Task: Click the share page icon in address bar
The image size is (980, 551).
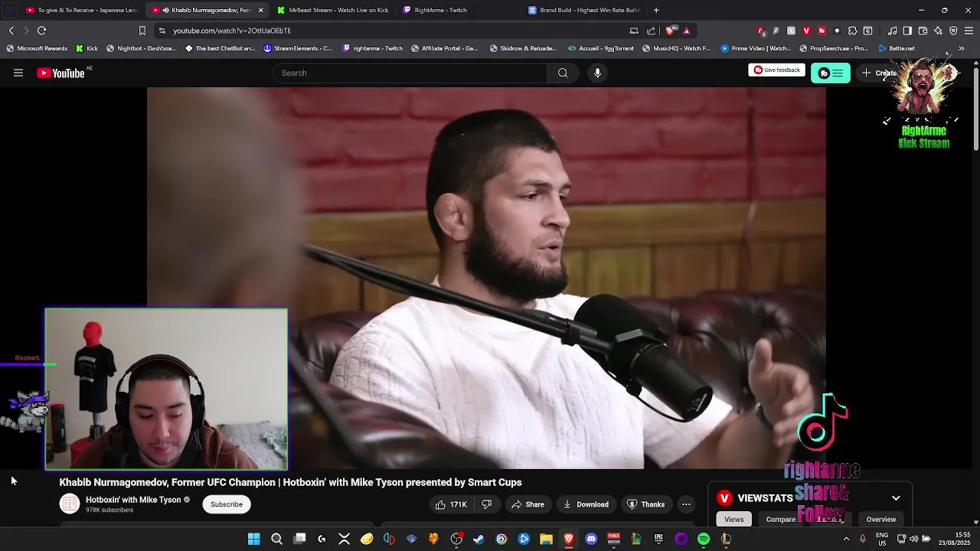Action: tap(651, 31)
